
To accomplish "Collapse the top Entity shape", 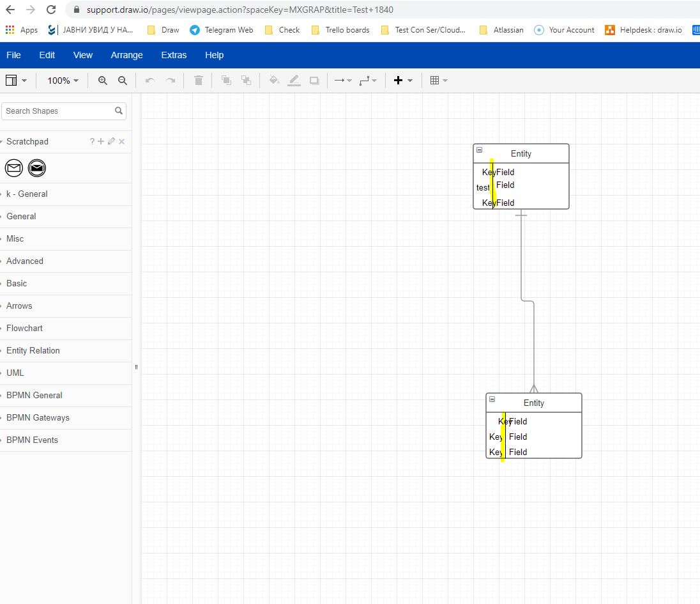I will (479, 148).
